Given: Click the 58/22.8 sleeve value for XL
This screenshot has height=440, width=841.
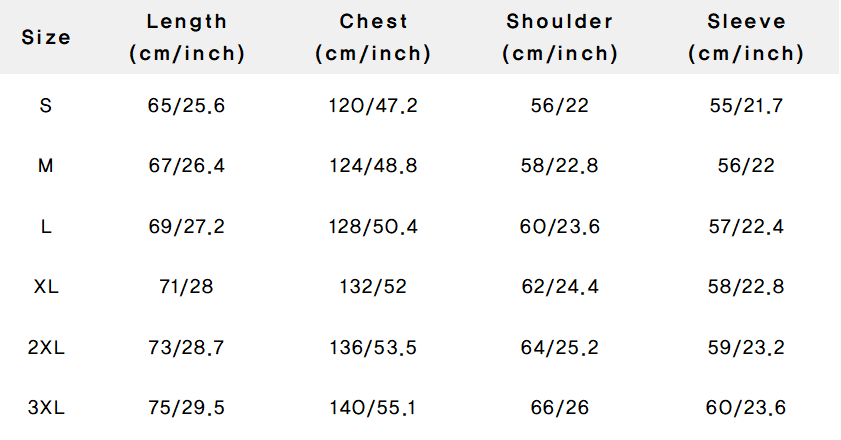Looking at the screenshot, I should point(746,287).
